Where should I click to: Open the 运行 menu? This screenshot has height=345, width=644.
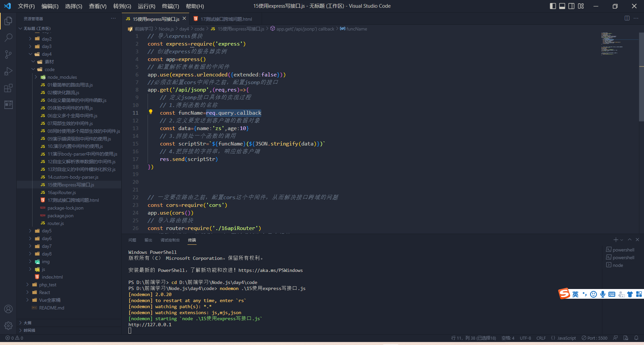tap(146, 6)
